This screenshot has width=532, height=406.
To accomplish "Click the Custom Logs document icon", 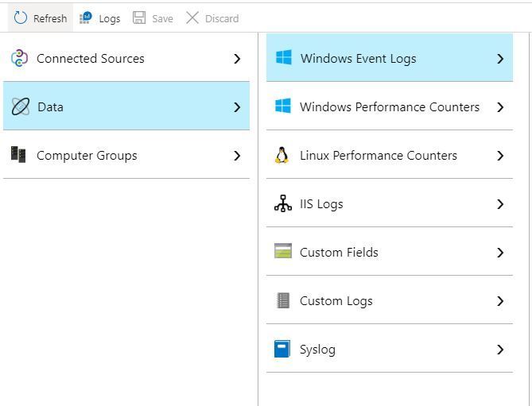I will point(282,300).
